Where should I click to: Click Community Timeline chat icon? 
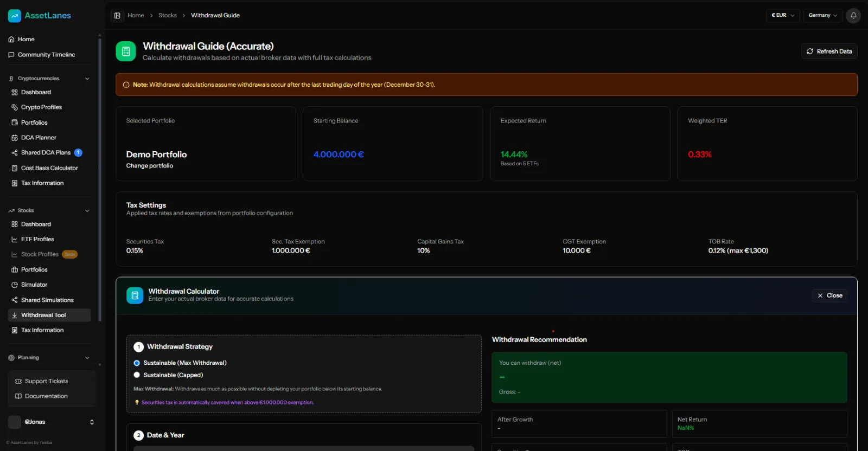coord(11,55)
